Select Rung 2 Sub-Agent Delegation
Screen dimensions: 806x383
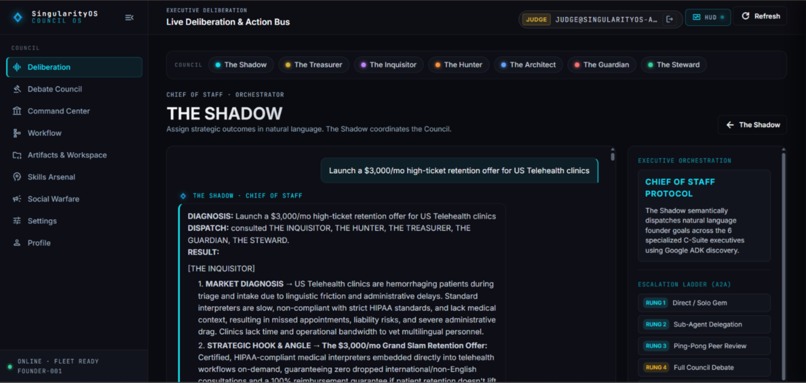[x=704, y=324]
